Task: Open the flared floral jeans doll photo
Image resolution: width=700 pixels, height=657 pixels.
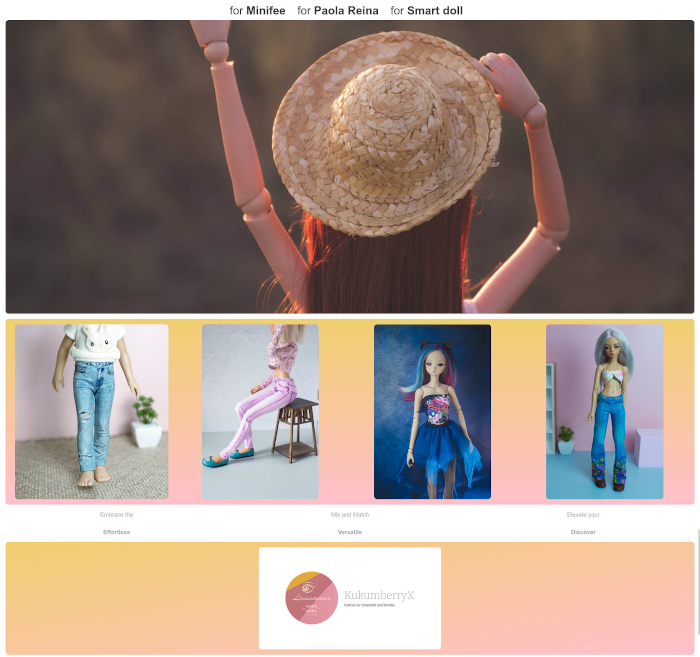Action: [604, 412]
